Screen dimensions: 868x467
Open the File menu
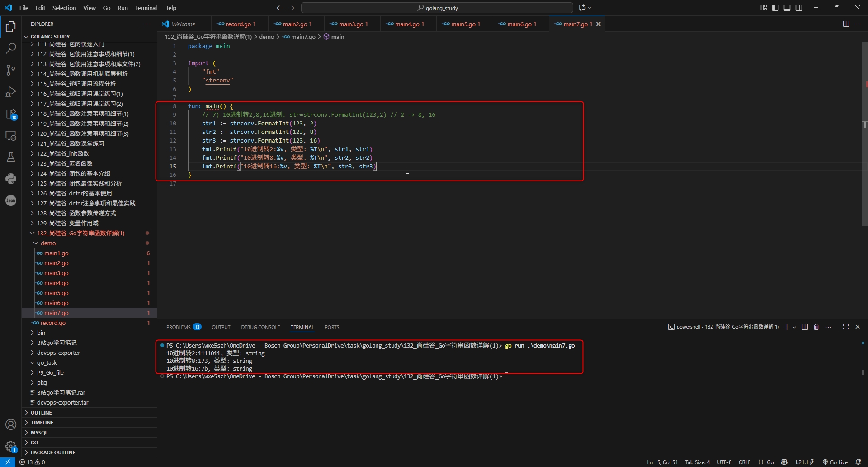[x=24, y=8]
